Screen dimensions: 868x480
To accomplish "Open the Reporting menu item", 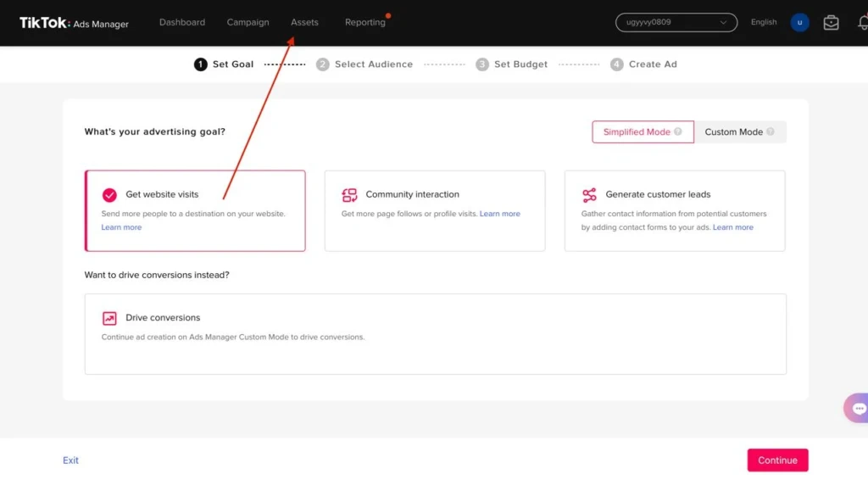I will click(x=364, y=22).
